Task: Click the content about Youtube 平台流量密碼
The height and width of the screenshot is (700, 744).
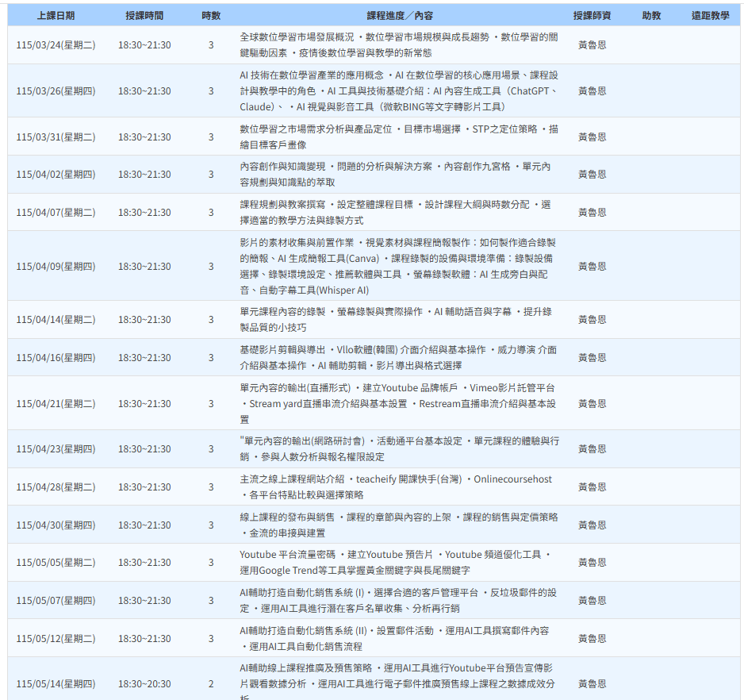Action: (x=400, y=563)
